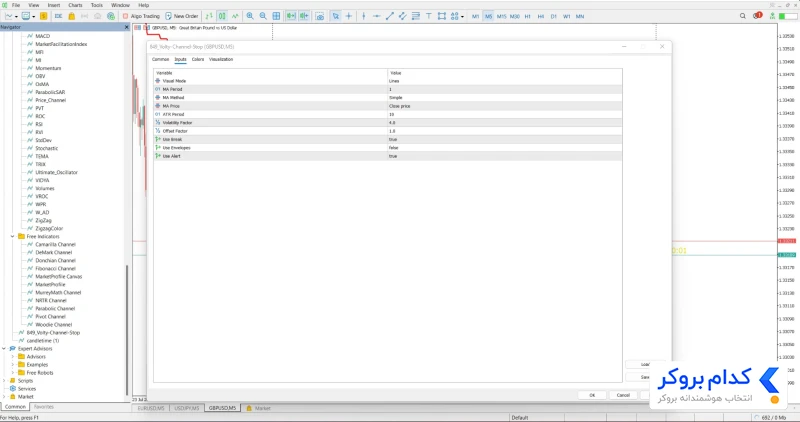The image size is (800, 422).
Task: Open the templates dropdown arrow
Action: [34, 16]
